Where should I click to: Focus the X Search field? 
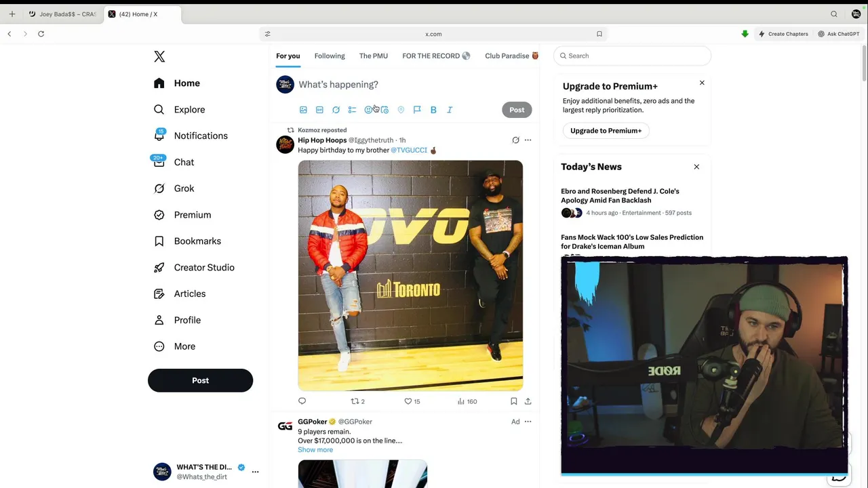632,56
